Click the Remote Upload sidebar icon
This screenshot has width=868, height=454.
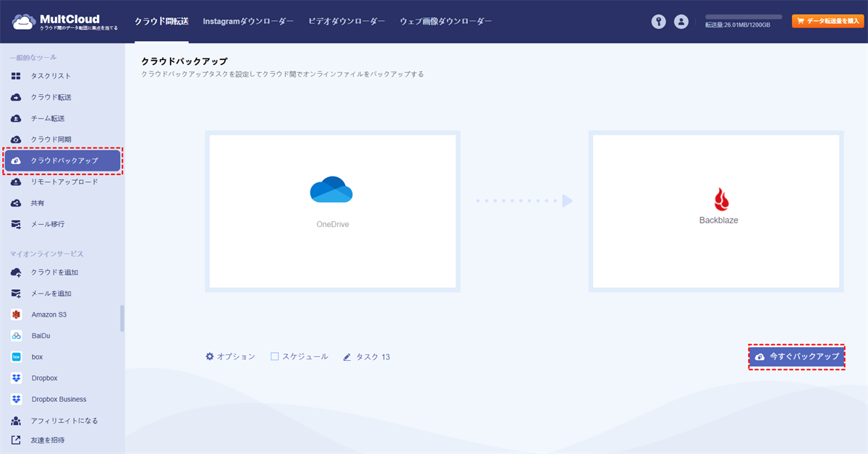16,182
